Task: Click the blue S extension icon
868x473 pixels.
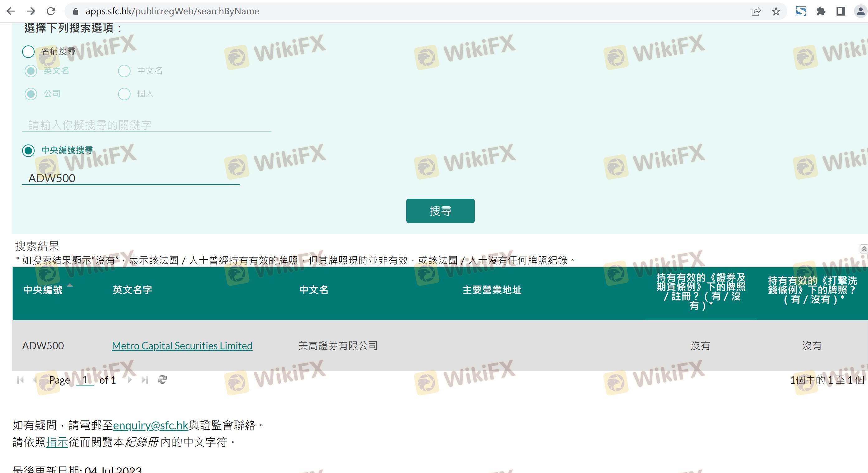Action: (x=801, y=12)
